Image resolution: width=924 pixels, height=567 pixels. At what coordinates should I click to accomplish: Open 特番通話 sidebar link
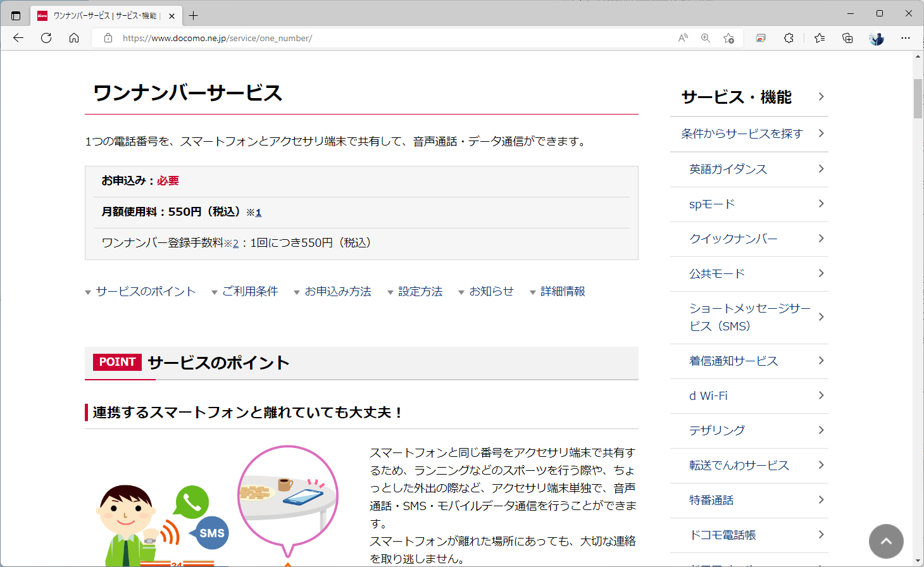749,500
